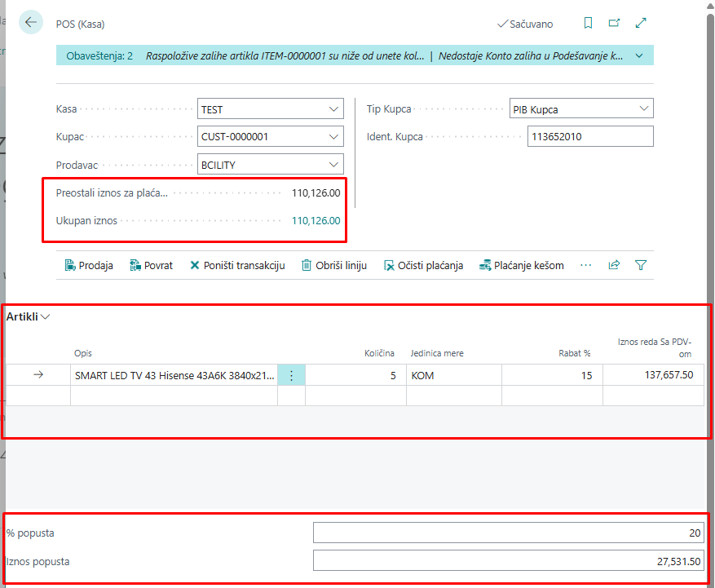Click the bookmark icon in header
The image size is (715, 588).
pyautogui.click(x=589, y=24)
